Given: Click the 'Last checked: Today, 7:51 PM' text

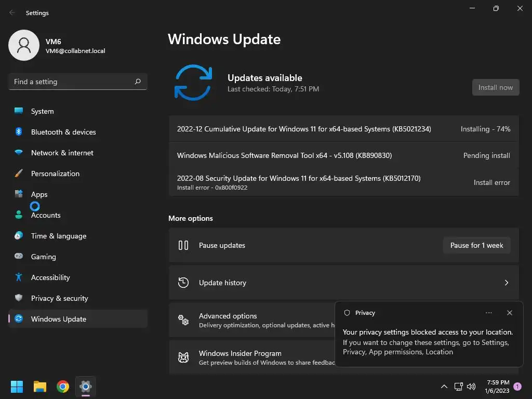Looking at the screenshot, I should click(273, 89).
